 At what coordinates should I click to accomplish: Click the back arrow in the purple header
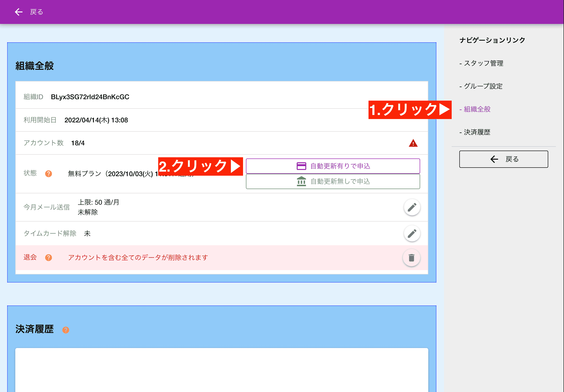(x=19, y=12)
